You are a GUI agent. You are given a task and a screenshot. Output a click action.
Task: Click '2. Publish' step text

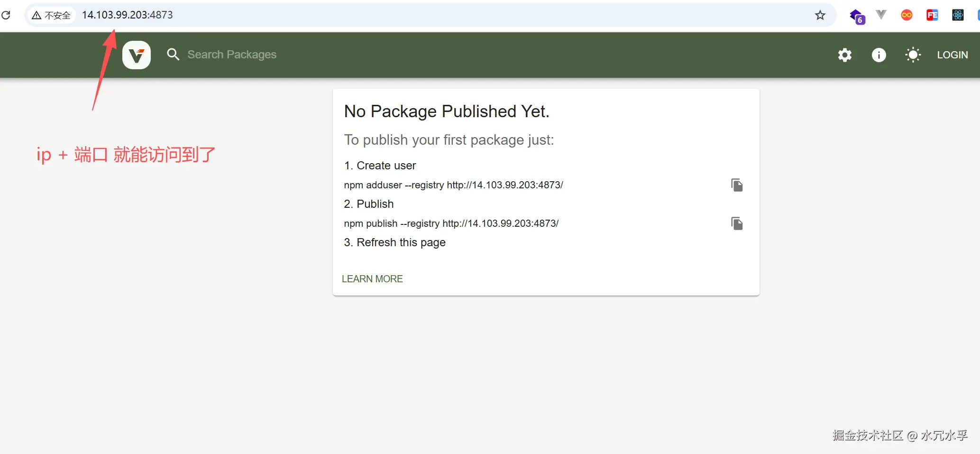369,204
